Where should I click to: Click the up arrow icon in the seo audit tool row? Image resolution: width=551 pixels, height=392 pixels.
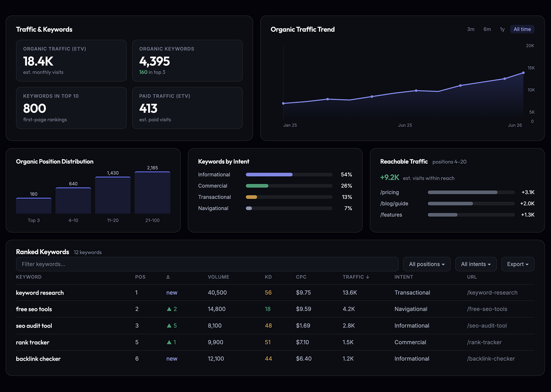(169, 326)
